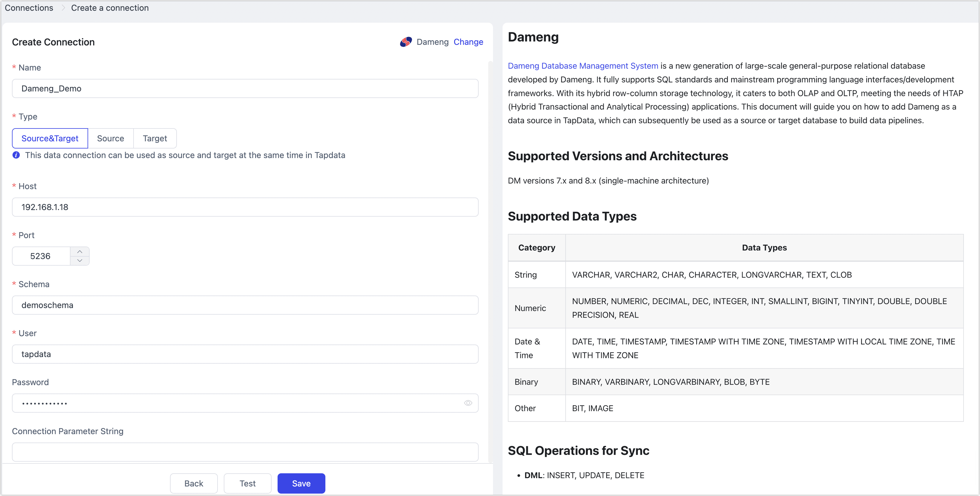Choose Source as connection type
980x496 pixels.
(x=110, y=138)
